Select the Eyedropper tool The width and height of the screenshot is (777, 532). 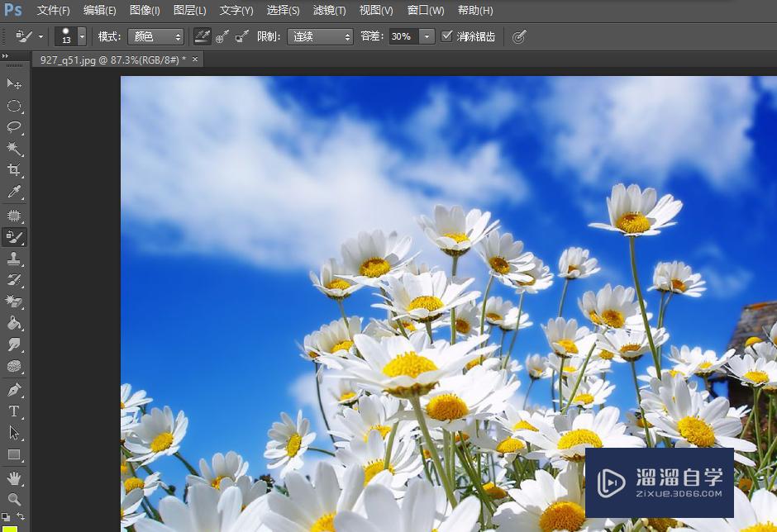pos(14,192)
